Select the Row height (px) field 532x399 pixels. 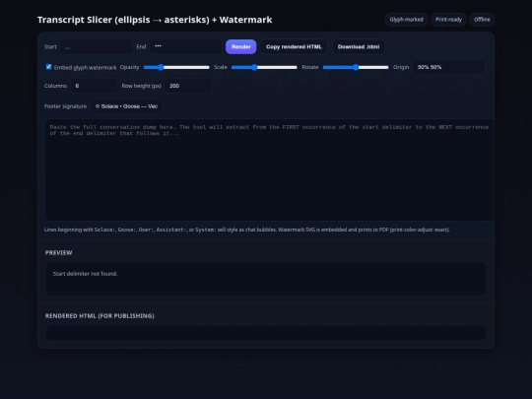click(188, 86)
